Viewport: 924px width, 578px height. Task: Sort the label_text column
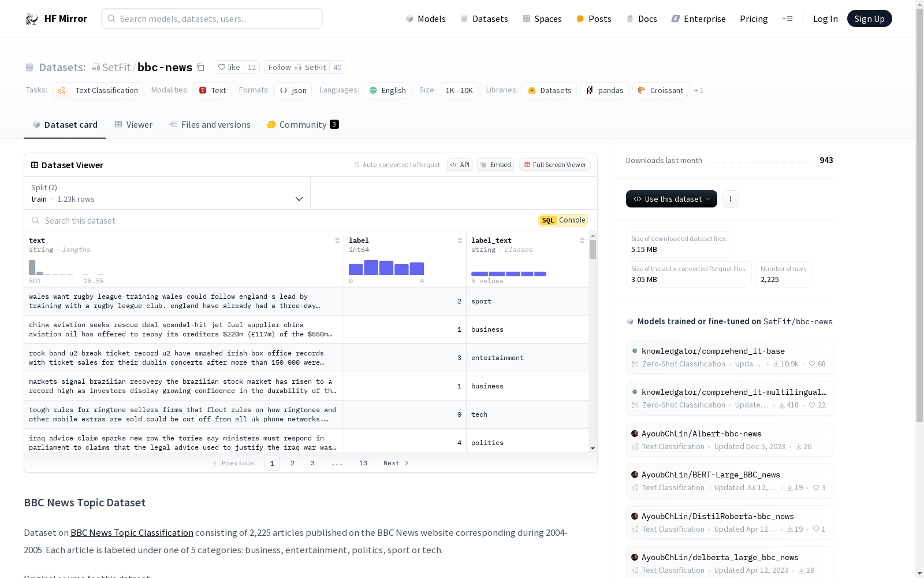pyautogui.click(x=582, y=240)
